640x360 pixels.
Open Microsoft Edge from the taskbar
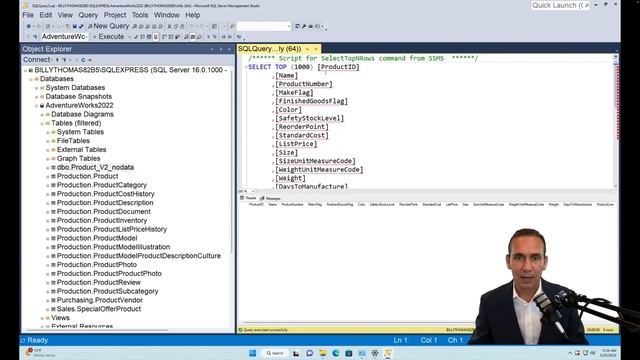tap(336, 353)
